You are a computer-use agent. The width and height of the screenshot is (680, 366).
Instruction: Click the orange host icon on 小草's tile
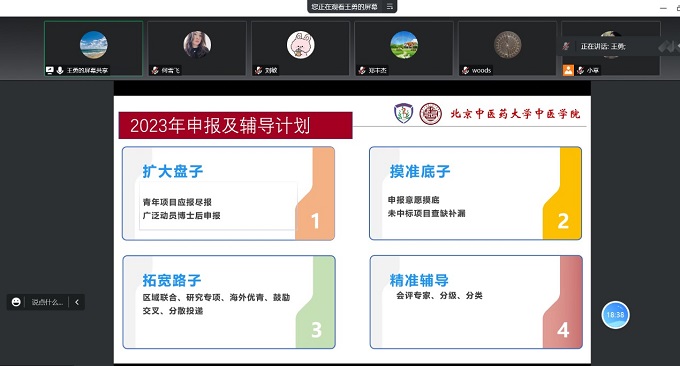coord(568,70)
